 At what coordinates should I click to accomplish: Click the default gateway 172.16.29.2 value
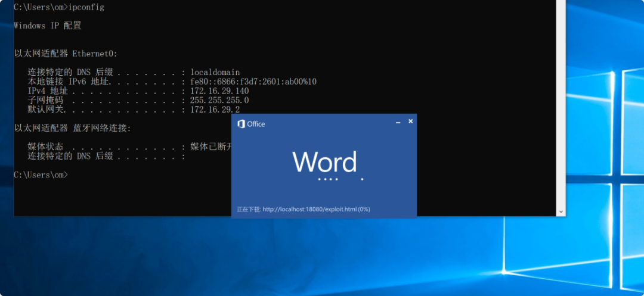215,110
